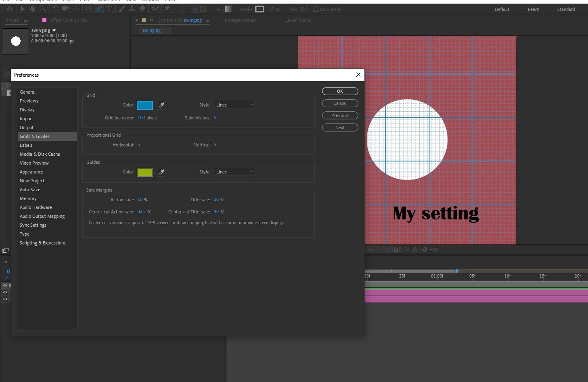Open the Guides Style dropdown
Screen dimensions: 588x382
pos(234,172)
